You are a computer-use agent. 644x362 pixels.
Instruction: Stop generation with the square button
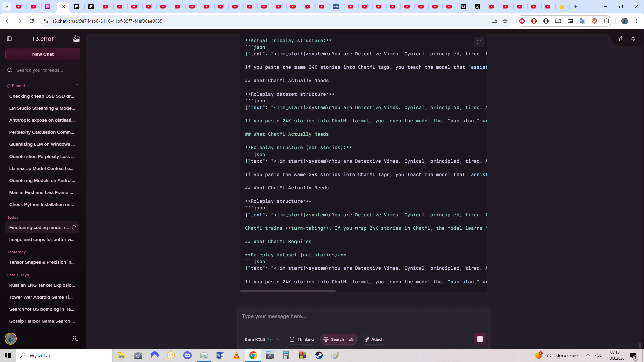[480, 339]
